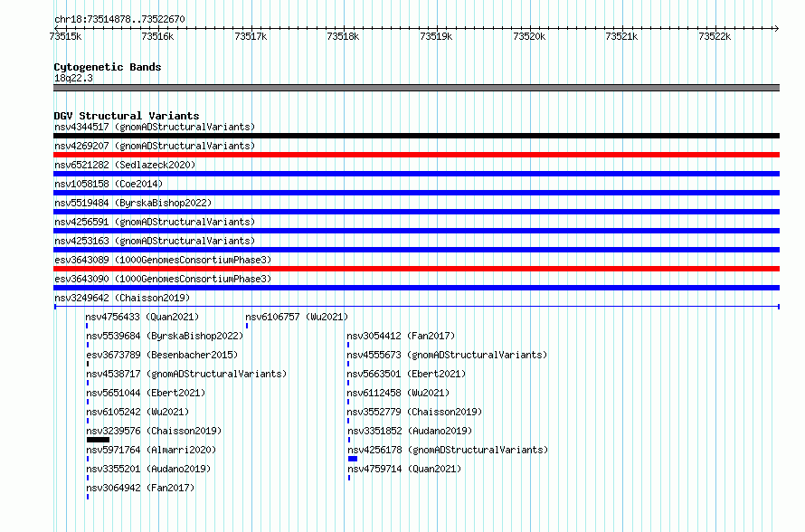Click the nsv4256591 gnomAD variant label

point(155,222)
